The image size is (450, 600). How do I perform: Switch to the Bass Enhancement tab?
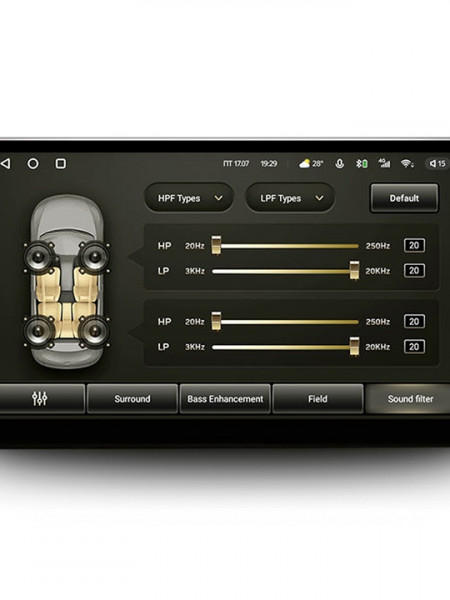click(225, 399)
